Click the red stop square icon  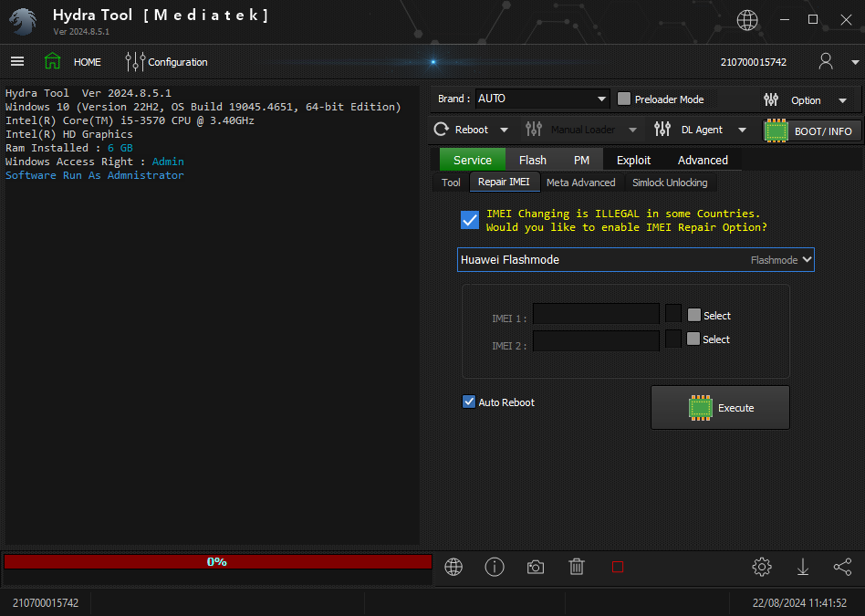618,567
